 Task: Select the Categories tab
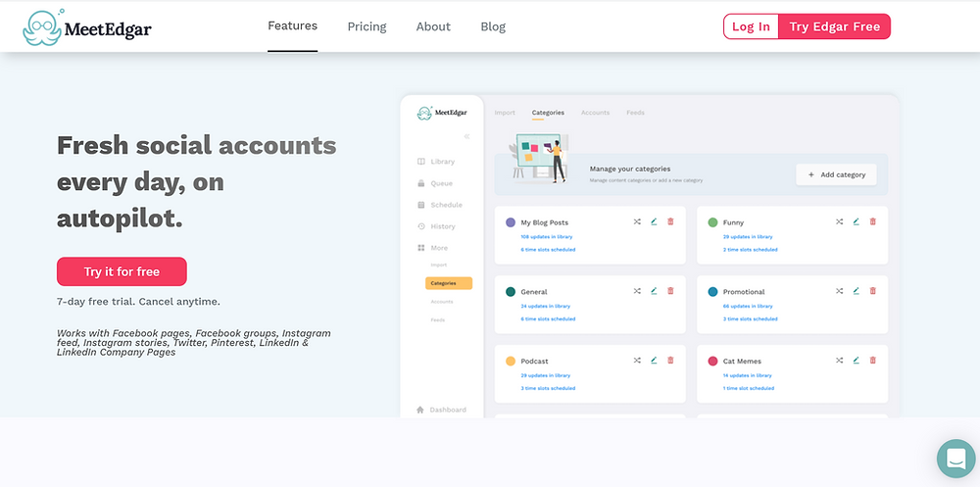coord(548,113)
